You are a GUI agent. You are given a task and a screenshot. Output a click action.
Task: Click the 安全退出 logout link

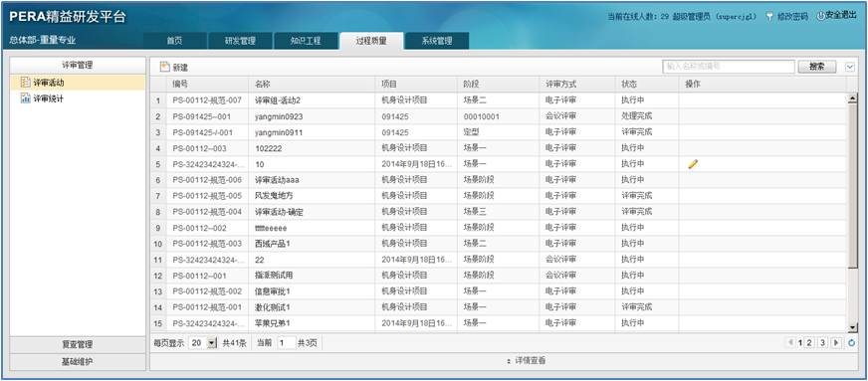pyautogui.click(x=836, y=16)
